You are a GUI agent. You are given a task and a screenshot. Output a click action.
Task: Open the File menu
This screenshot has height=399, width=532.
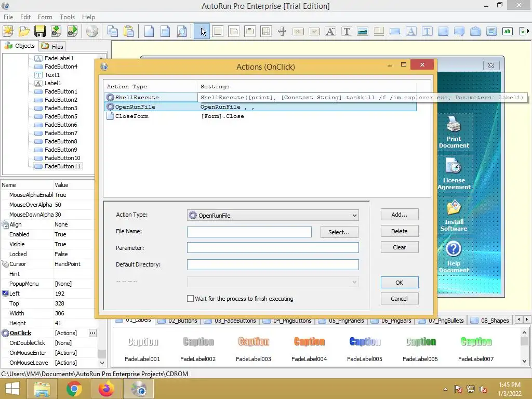click(x=8, y=17)
